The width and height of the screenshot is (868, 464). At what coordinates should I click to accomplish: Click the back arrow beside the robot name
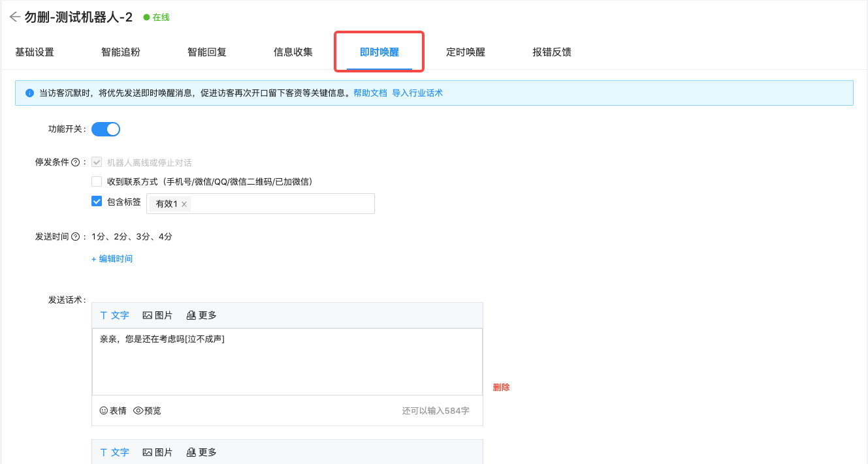pos(14,18)
